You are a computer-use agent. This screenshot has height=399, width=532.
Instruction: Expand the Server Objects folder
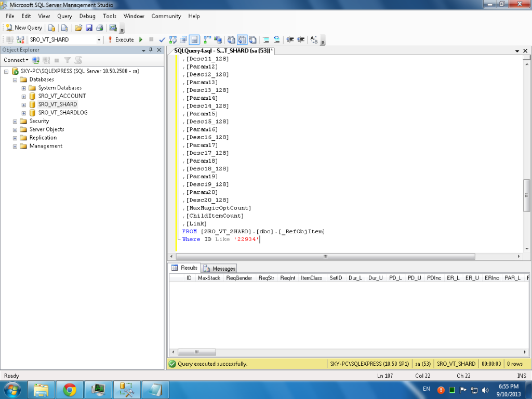click(15, 129)
